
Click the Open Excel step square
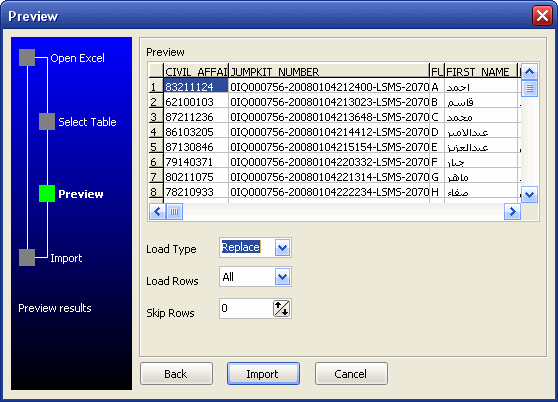tap(27, 58)
